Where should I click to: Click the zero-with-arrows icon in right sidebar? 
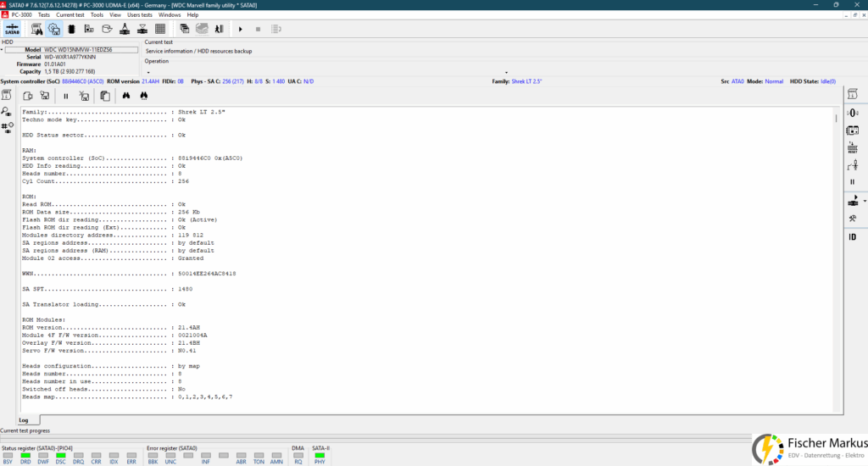pos(853,113)
